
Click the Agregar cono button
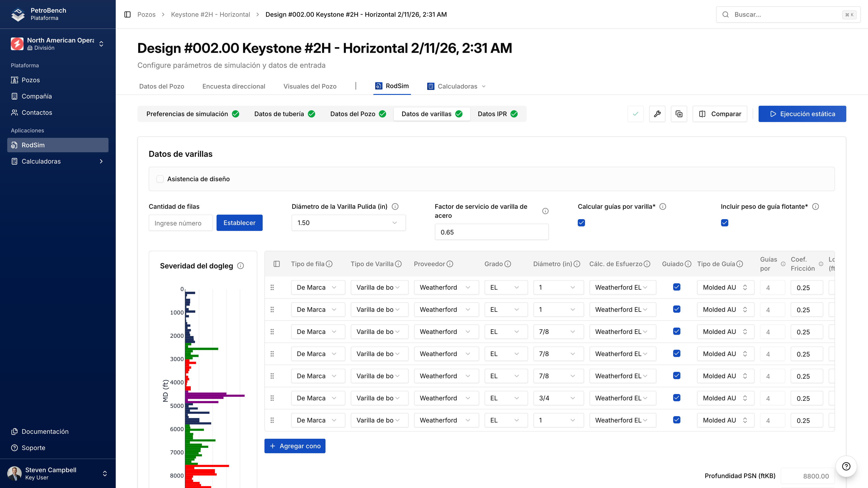click(295, 446)
